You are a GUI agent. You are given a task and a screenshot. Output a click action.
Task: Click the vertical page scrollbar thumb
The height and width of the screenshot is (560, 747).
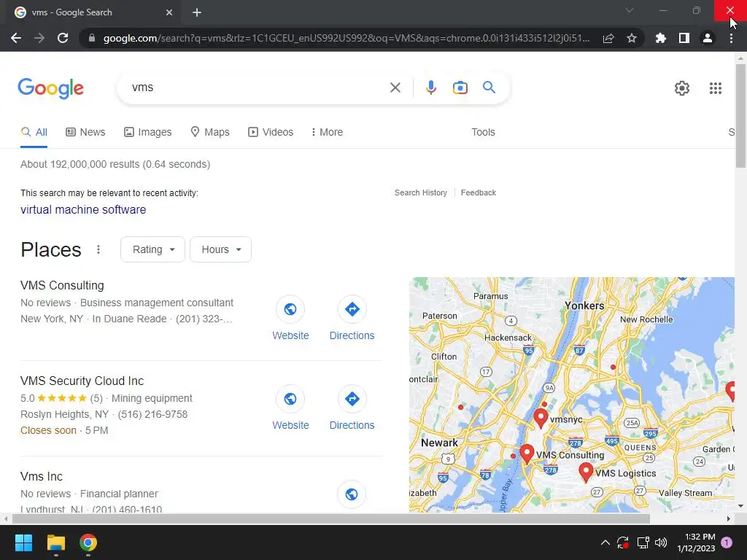[740, 116]
